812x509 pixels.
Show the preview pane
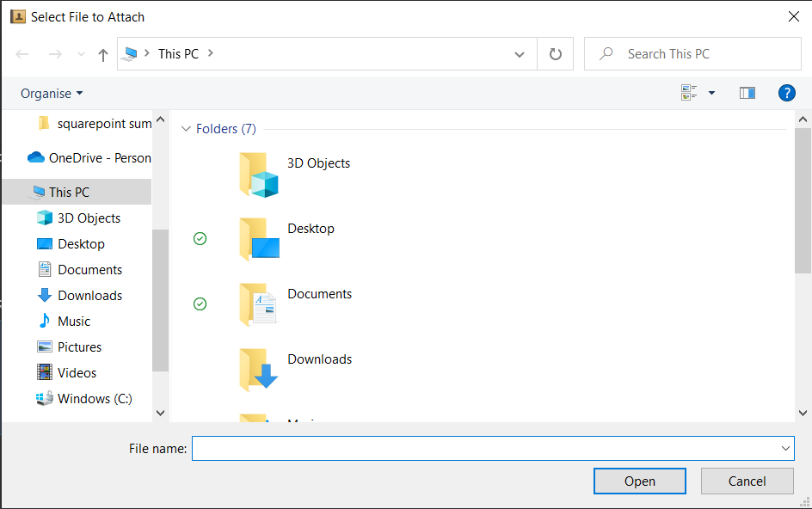click(x=747, y=93)
